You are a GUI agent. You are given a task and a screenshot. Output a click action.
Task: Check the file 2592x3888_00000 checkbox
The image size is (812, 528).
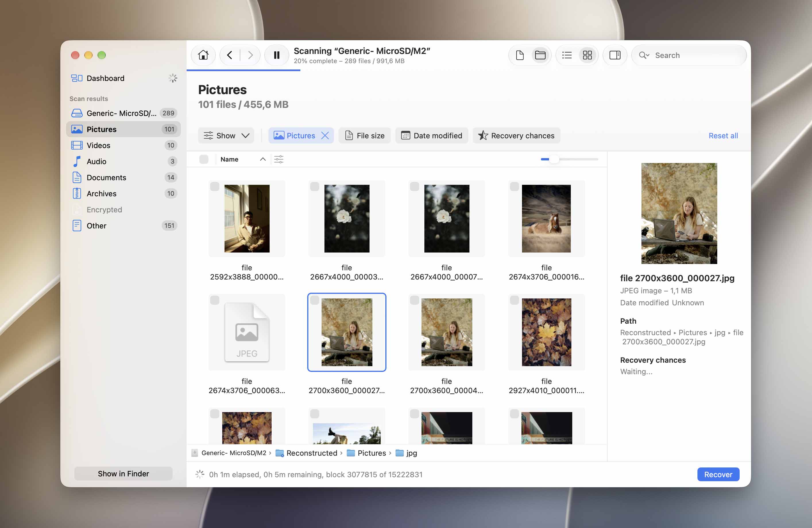tap(214, 187)
